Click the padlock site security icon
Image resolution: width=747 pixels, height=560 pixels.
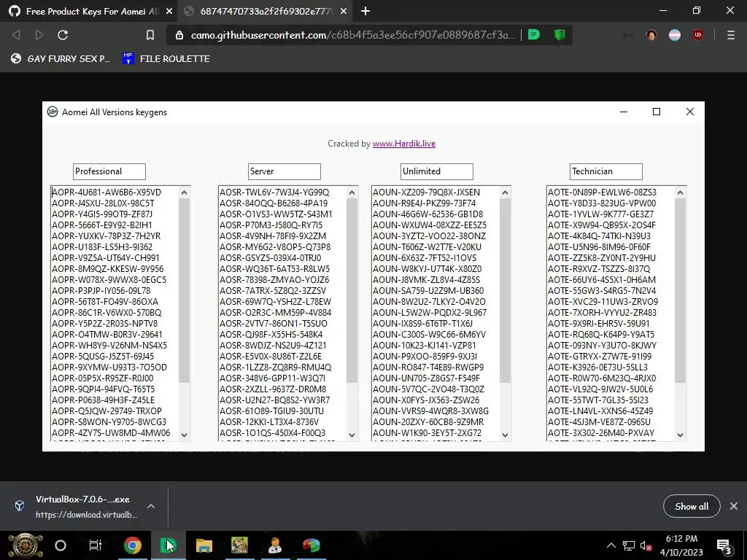pyautogui.click(x=179, y=35)
